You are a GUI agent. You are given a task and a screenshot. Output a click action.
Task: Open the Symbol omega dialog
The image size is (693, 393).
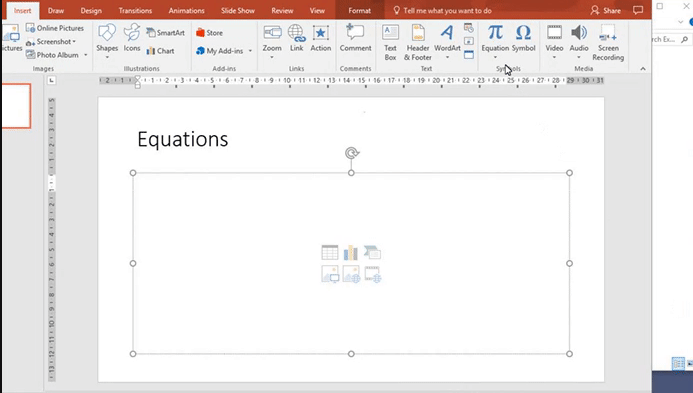coord(523,38)
